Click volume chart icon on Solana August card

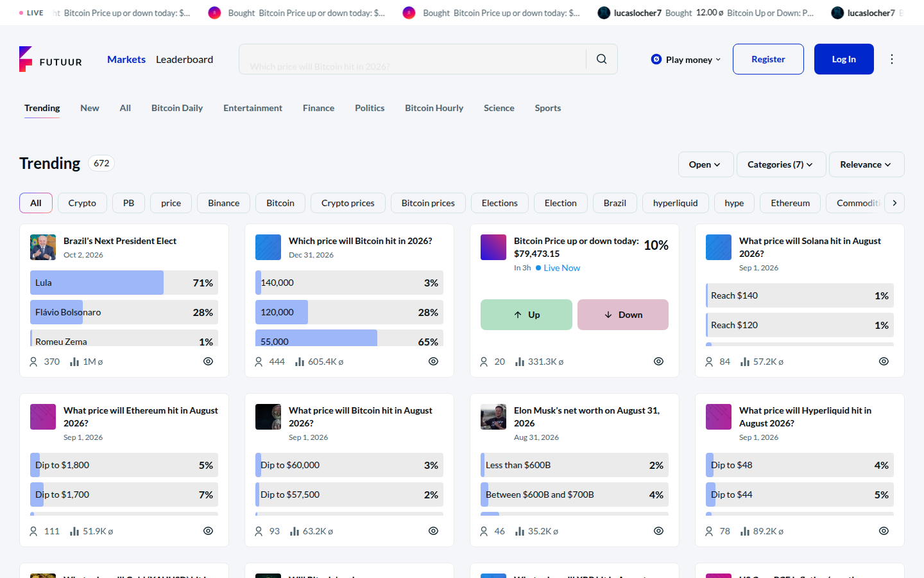tap(745, 362)
